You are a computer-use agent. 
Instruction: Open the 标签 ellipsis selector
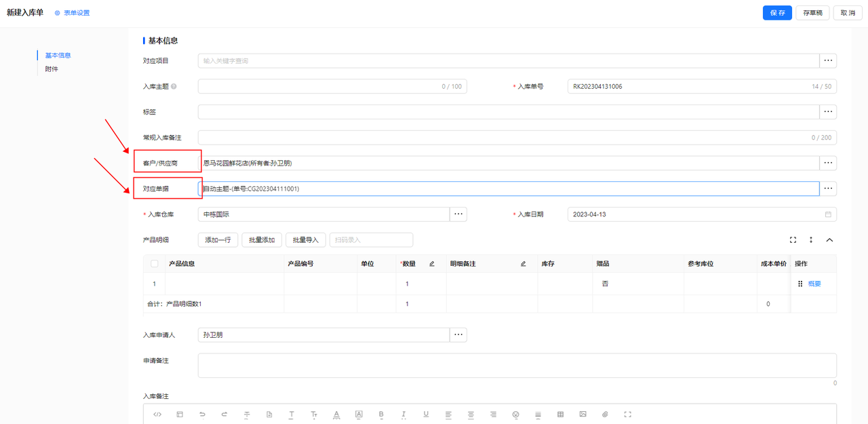pyautogui.click(x=828, y=112)
